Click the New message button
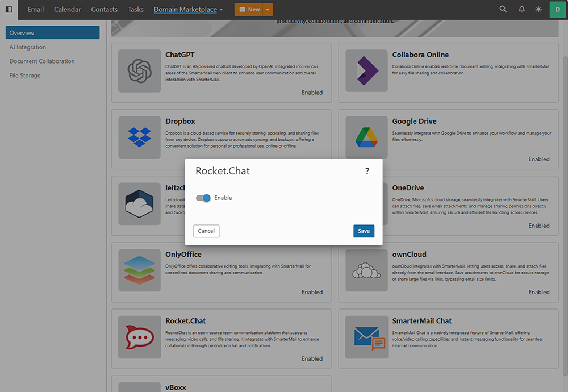Image resolution: width=568 pixels, height=392 pixels. tap(249, 10)
